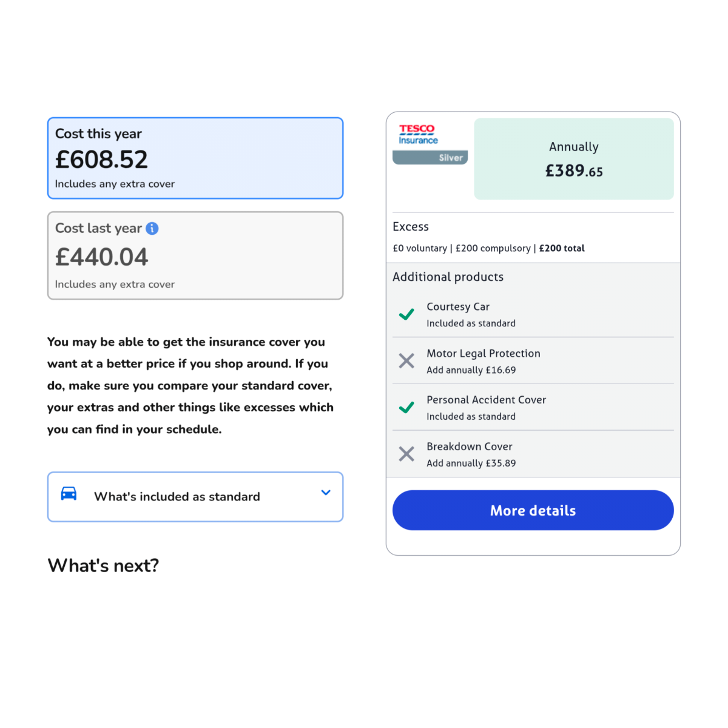Click the What's next? heading
728x728 pixels.
103,565
